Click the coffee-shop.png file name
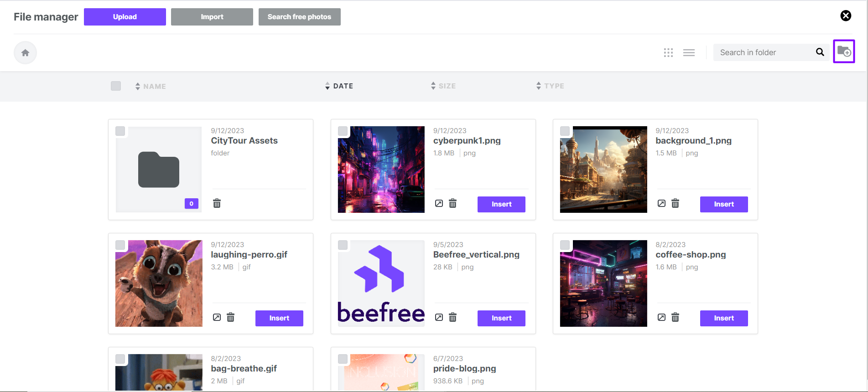This screenshot has height=392, width=868. pyautogui.click(x=691, y=255)
